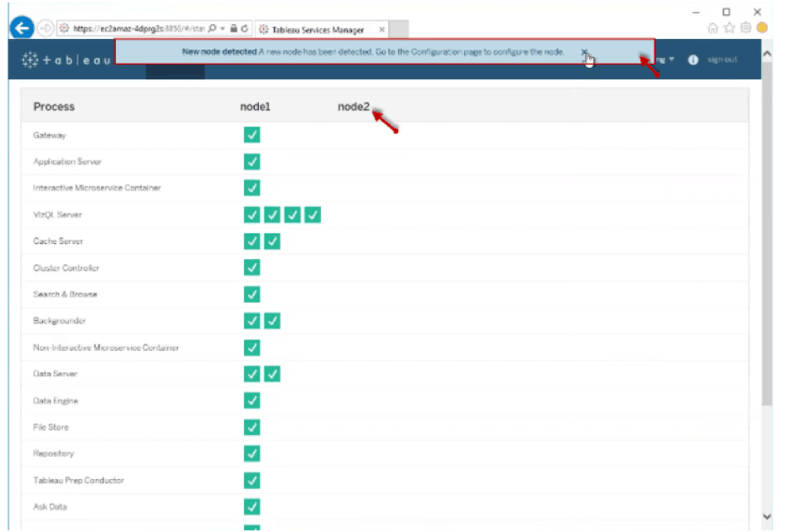786x532 pixels.
Task: Click the fourth VizQL Server checkmark
Action: [313, 214]
